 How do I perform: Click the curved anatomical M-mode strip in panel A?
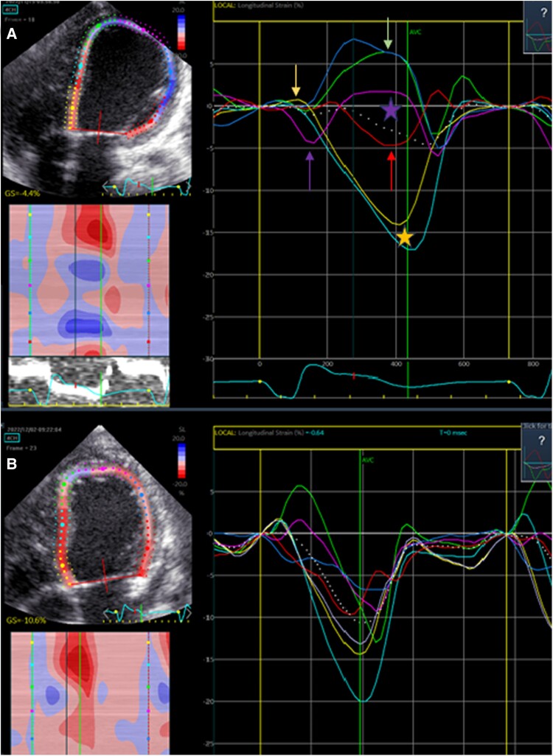(x=88, y=380)
